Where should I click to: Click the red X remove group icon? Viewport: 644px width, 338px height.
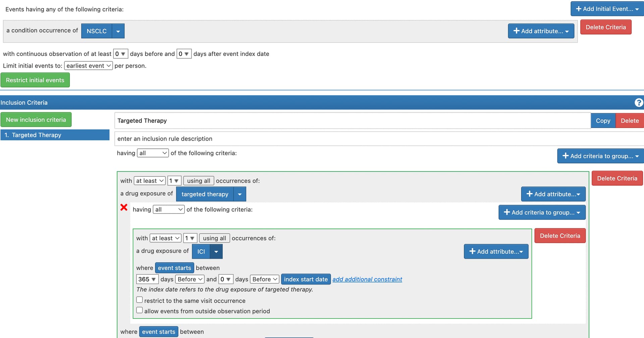pos(124,208)
